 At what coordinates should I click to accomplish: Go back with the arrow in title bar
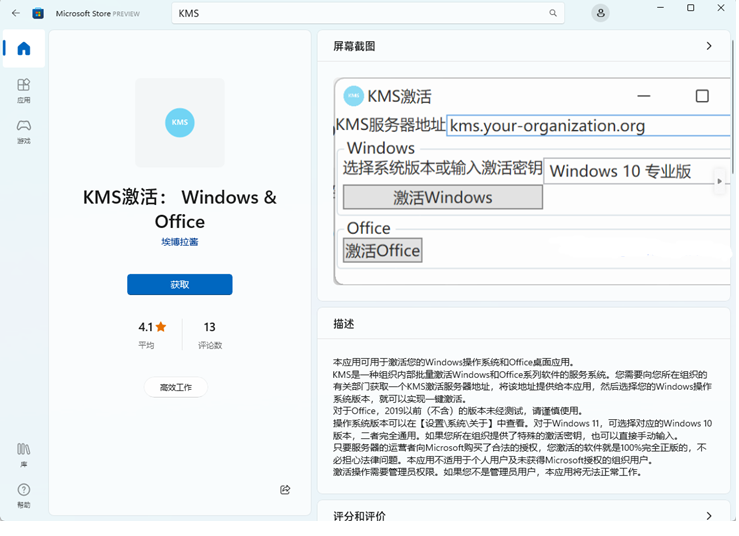[x=16, y=13]
